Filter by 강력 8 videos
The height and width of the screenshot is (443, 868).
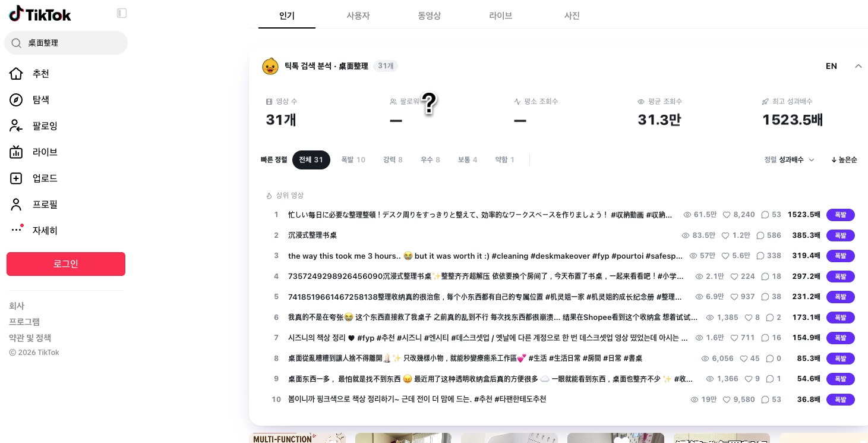(393, 160)
